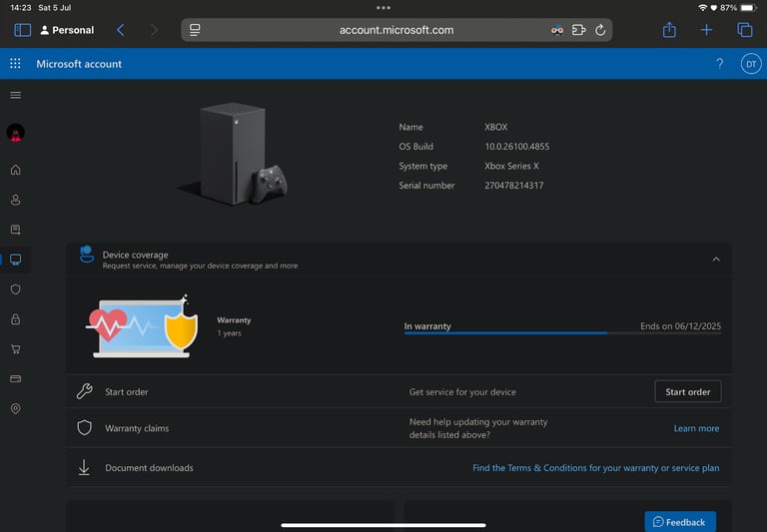
Task: Select serial number 270478214317
Action: pos(514,186)
